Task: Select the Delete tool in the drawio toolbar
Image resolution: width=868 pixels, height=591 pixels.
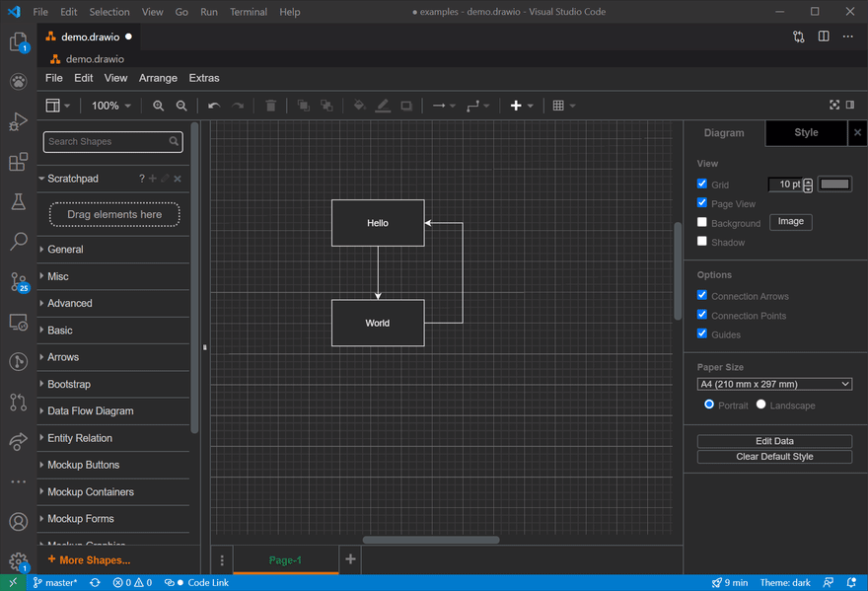Action: pyautogui.click(x=271, y=106)
